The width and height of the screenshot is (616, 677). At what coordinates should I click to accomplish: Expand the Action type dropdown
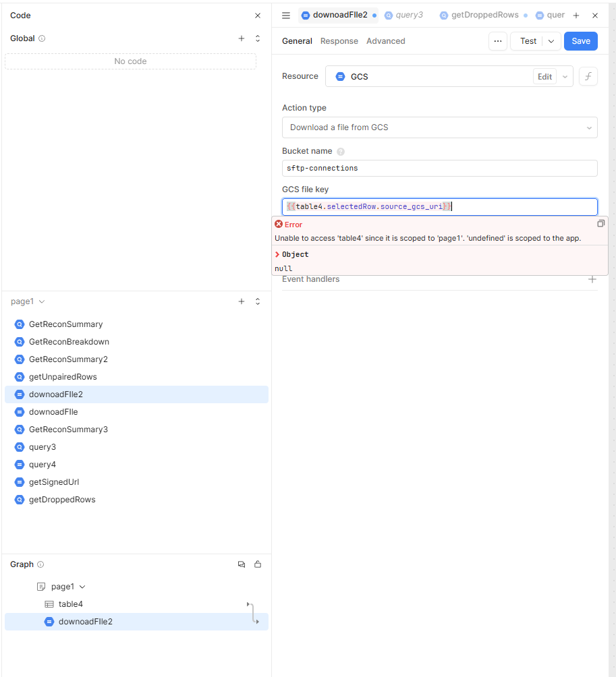[x=439, y=127]
